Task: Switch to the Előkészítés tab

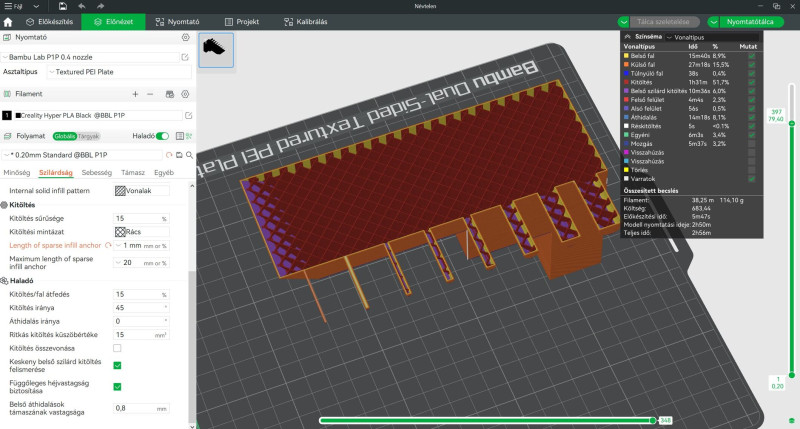Action: click(49, 22)
